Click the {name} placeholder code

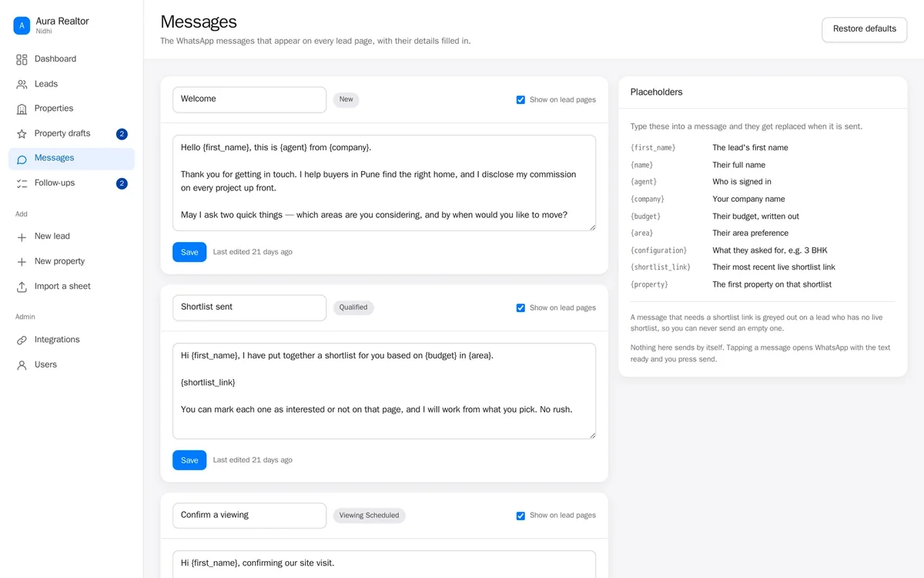pos(641,165)
